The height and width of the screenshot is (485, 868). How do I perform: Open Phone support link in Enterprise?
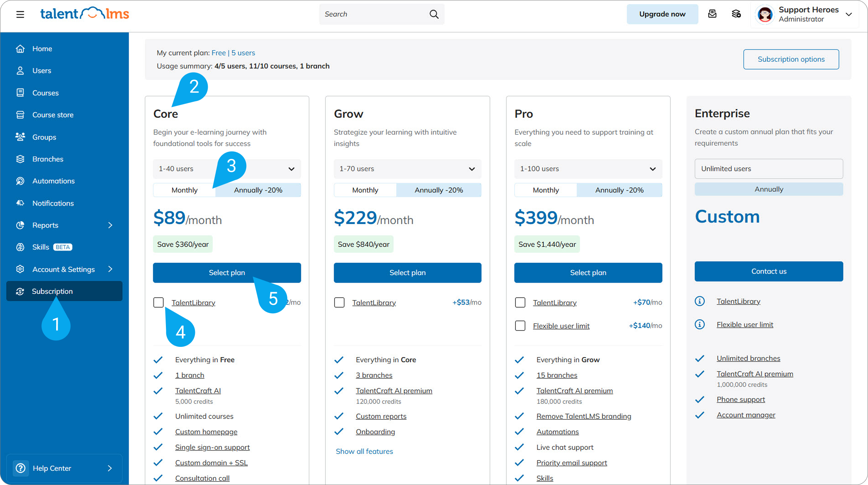coord(741,399)
